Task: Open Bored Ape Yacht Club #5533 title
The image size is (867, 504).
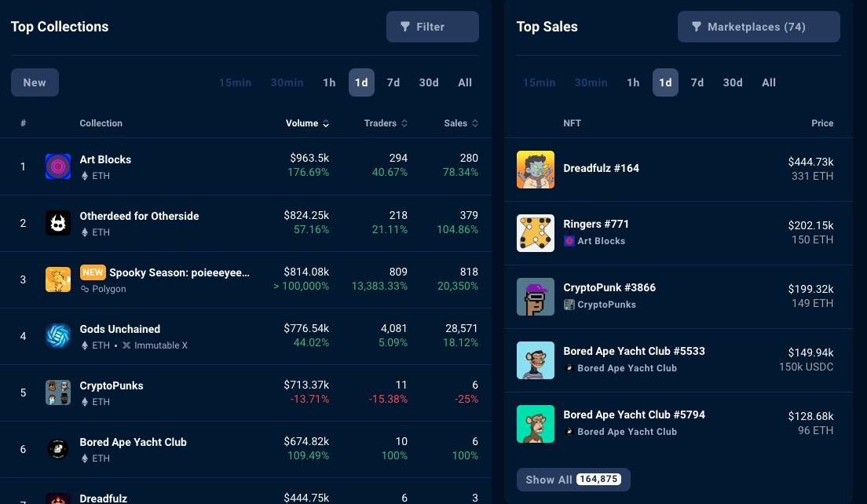Action: pos(635,351)
